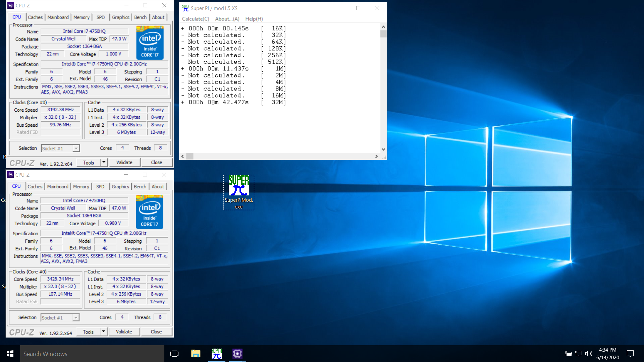Click Search Windows box on taskbar
The height and width of the screenshot is (362, 644).
pyautogui.click(x=92, y=354)
